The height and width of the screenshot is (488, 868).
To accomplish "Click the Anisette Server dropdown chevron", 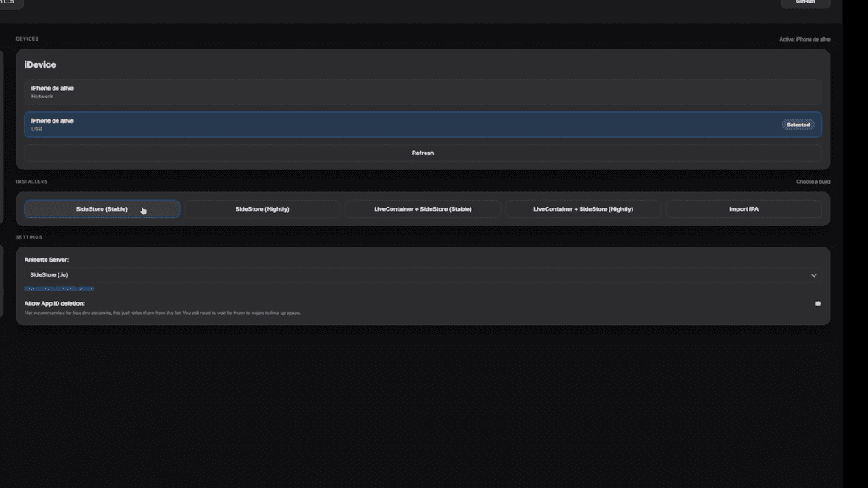I will tap(814, 275).
